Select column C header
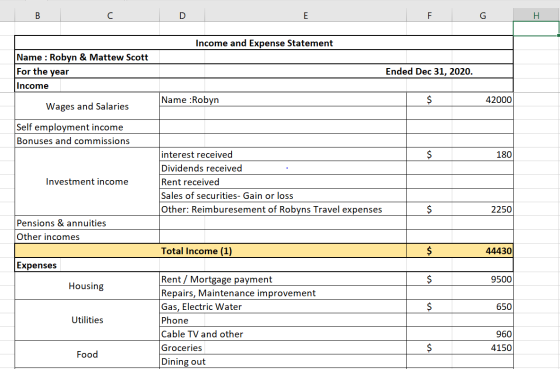The height and width of the screenshot is (369, 560). 110,15
